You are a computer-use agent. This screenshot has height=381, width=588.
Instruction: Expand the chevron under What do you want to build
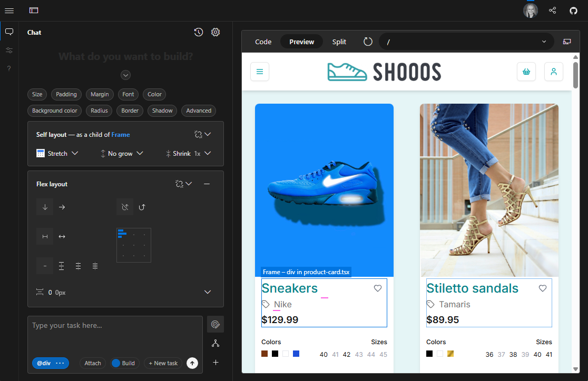point(125,75)
